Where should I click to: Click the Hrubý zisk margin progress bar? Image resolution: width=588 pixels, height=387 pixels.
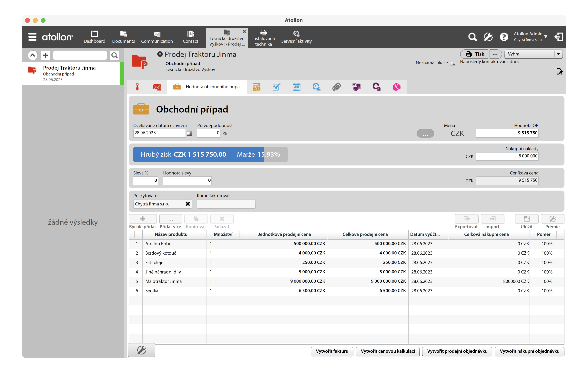click(210, 155)
